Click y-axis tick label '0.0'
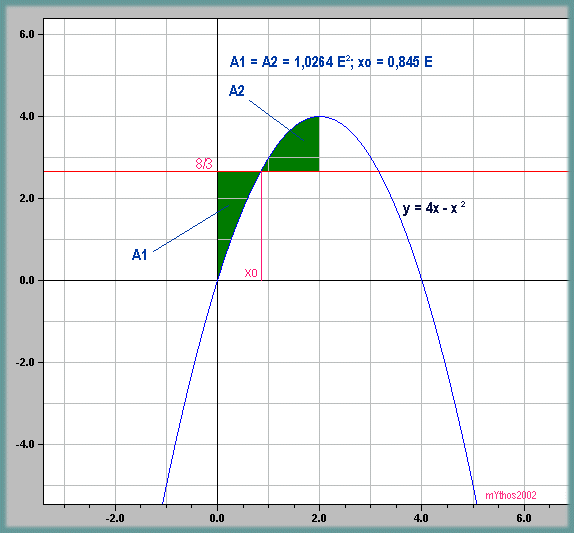This screenshot has height=533, width=574. coord(26,280)
